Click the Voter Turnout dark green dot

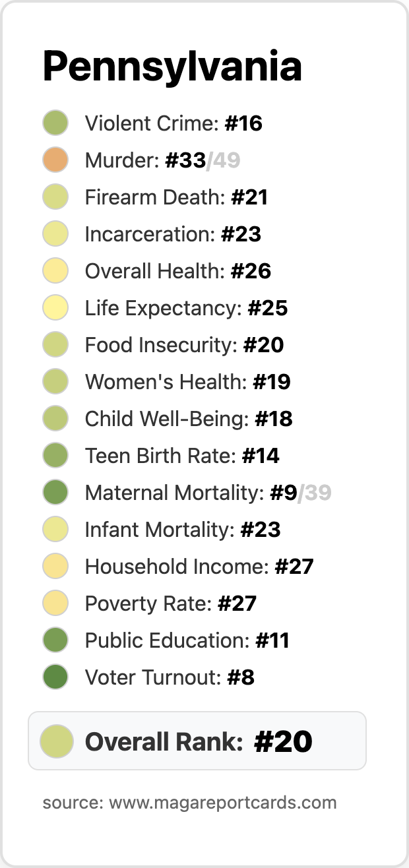coord(56,677)
